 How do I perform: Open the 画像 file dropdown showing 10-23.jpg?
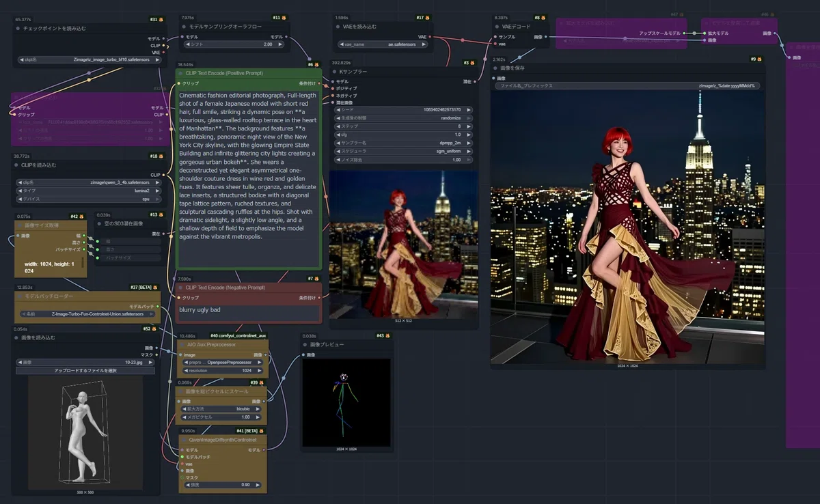point(85,363)
